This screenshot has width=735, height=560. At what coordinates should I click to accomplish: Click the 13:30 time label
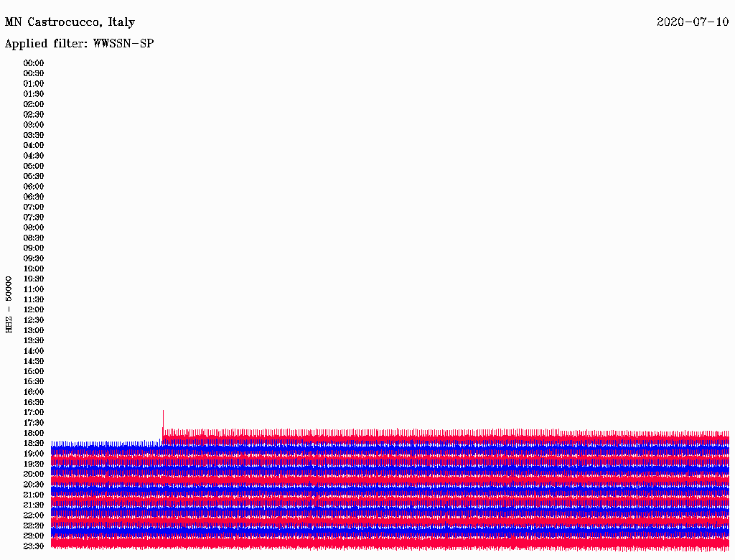[34, 341]
